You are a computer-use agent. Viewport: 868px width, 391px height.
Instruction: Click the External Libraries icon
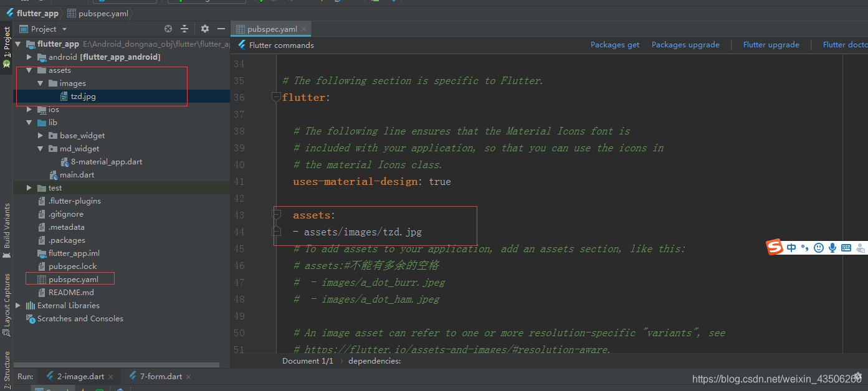[x=30, y=306]
